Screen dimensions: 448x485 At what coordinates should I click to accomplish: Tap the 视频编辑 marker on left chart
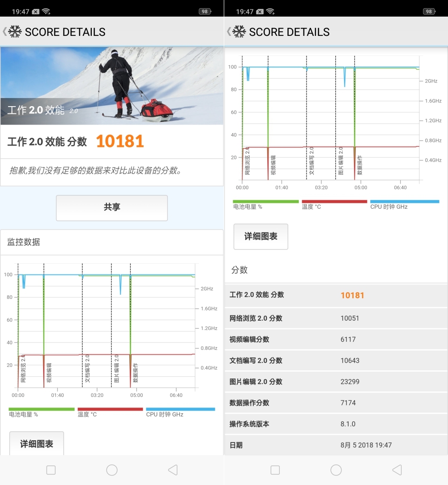(49, 373)
